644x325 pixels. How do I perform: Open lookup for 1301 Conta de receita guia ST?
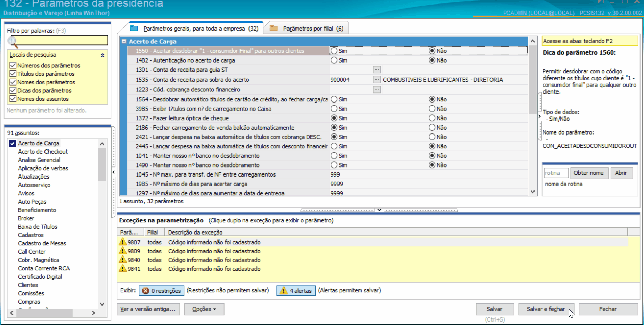click(377, 70)
